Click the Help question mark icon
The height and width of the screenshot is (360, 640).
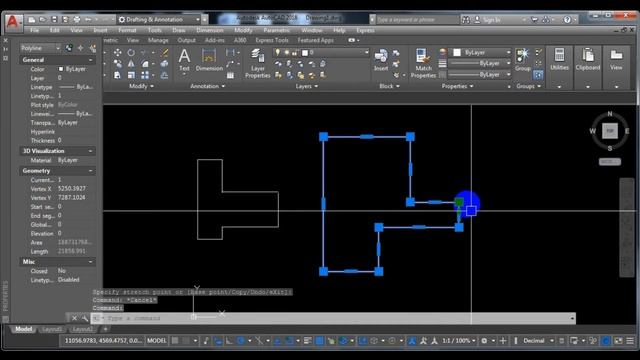tap(567, 19)
